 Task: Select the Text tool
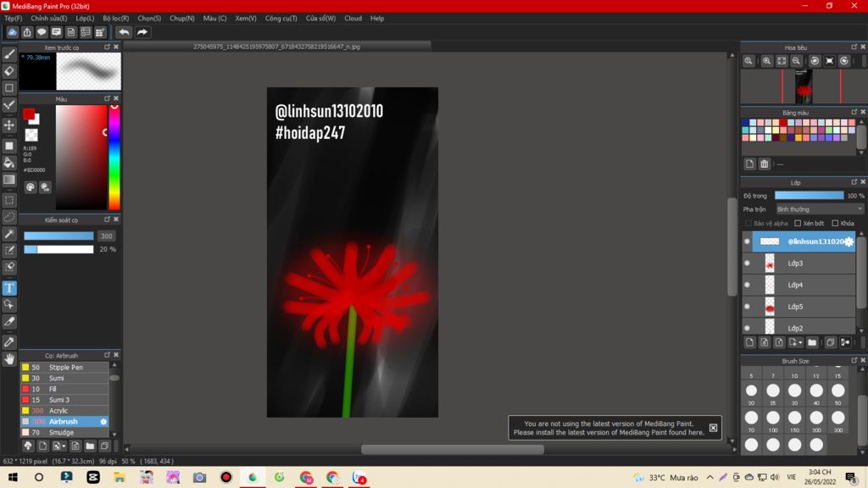pyautogui.click(x=9, y=288)
